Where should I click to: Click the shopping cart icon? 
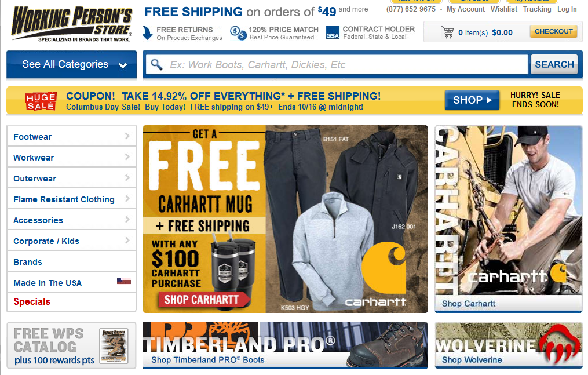[447, 32]
